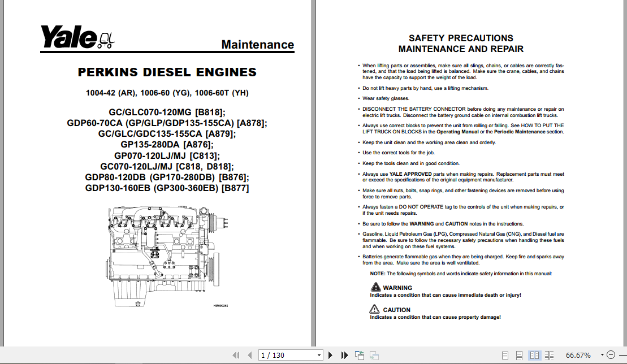The width and height of the screenshot is (627, 364).
Task: Click the PERKINS DIESEL ENGINES title
Action: coord(167,72)
